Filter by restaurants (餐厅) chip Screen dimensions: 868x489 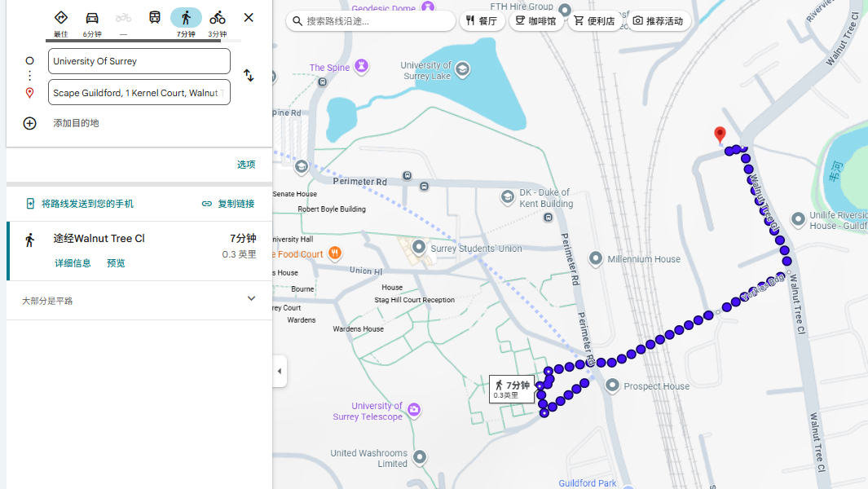(x=482, y=21)
